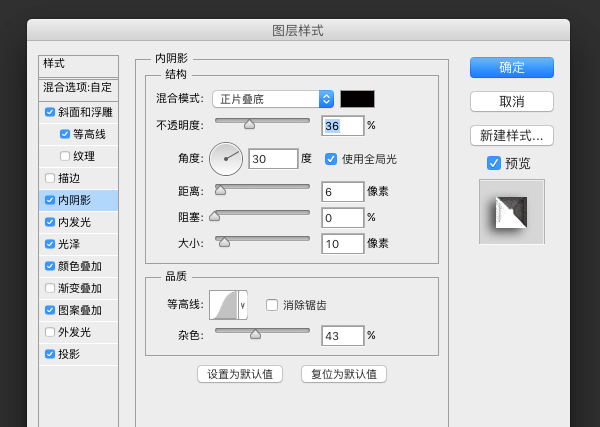Screen dimensions: 600x427
Task: Click the 不透明度 slider handle
Action: coord(249,125)
